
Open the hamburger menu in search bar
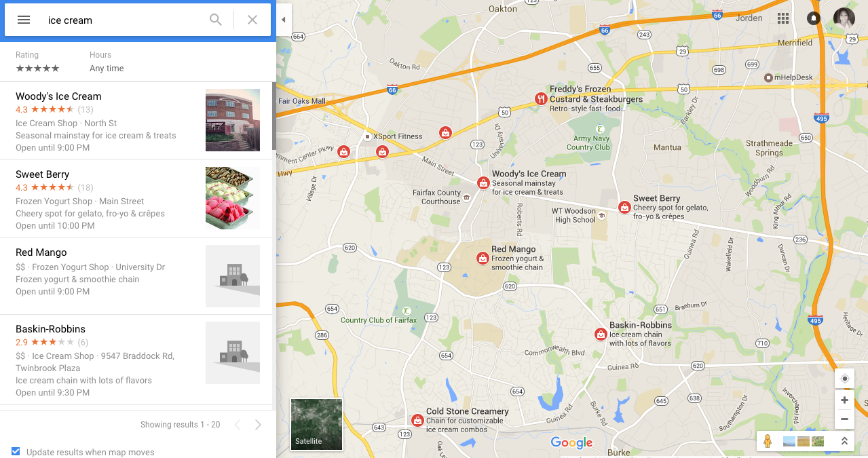[24, 20]
